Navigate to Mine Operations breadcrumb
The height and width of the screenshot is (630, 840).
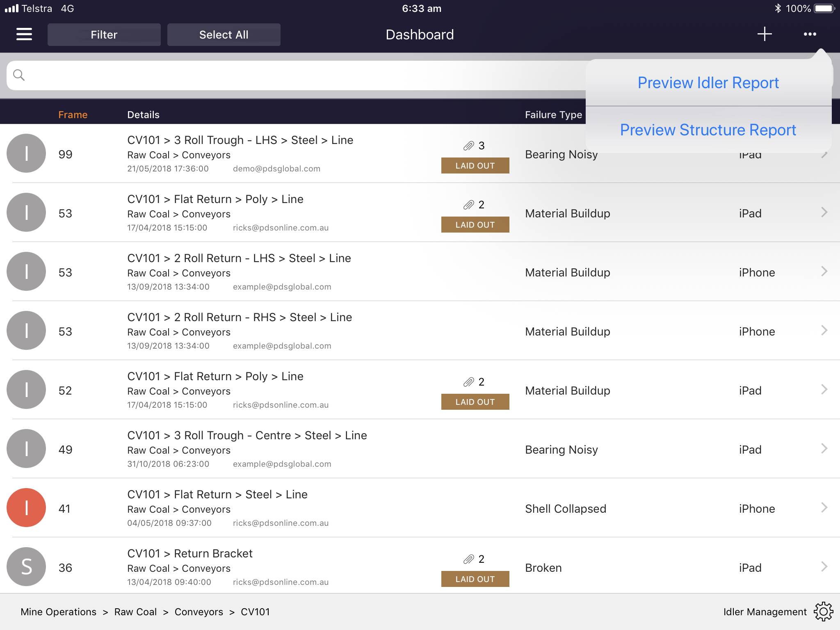pos(59,612)
